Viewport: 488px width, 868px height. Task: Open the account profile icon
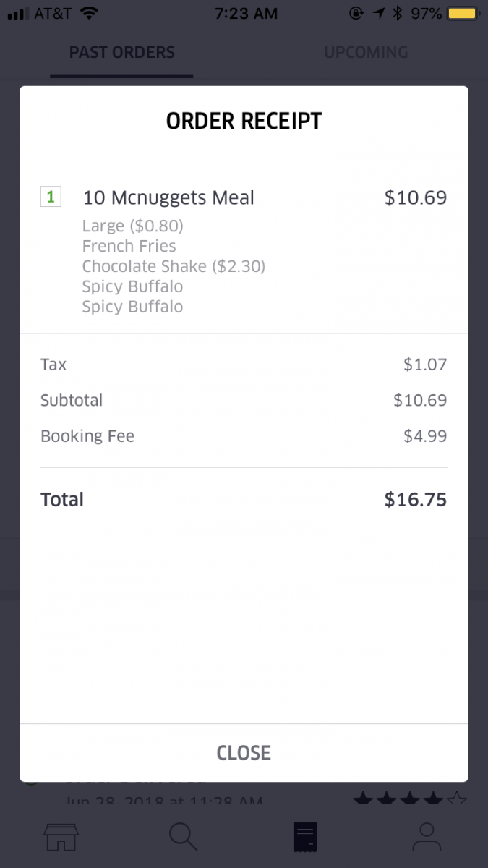click(427, 837)
